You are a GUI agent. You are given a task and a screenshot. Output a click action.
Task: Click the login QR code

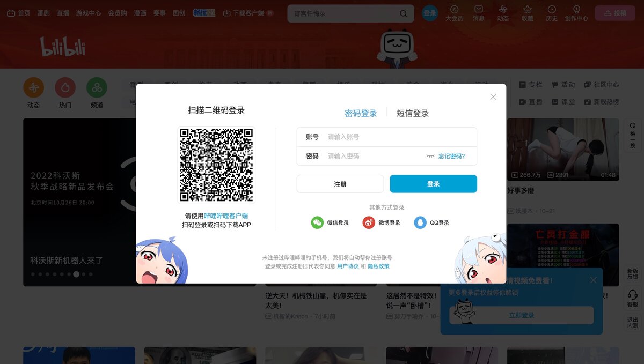point(216,165)
